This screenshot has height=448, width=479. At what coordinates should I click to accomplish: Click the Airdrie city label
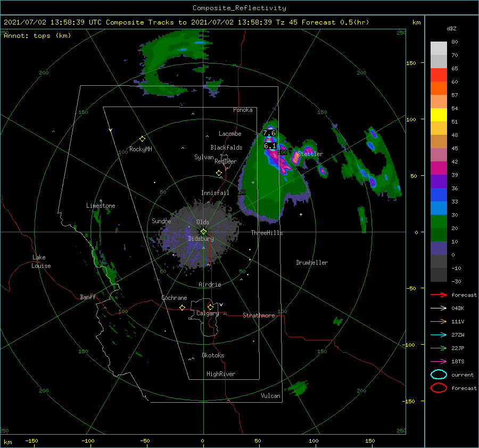[210, 284]
